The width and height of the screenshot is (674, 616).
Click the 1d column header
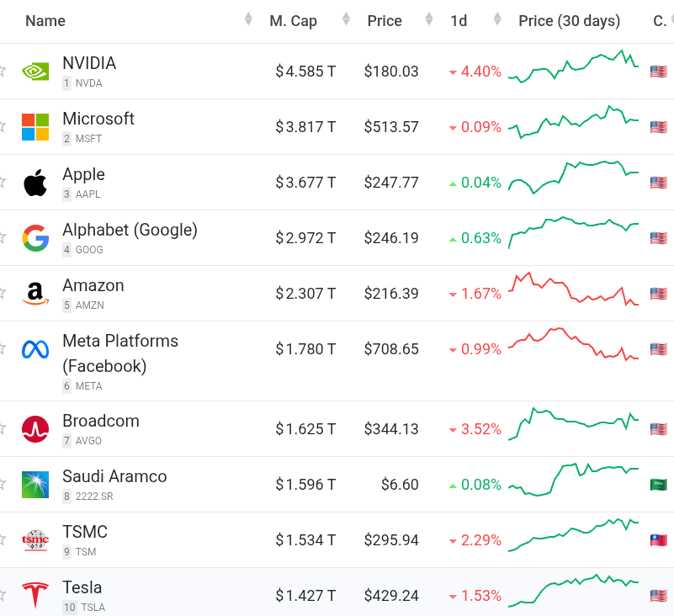[x=459, y=21]
